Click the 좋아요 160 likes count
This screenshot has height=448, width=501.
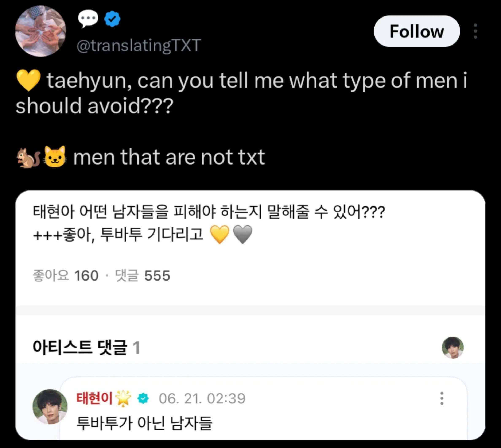coord(65,275)
